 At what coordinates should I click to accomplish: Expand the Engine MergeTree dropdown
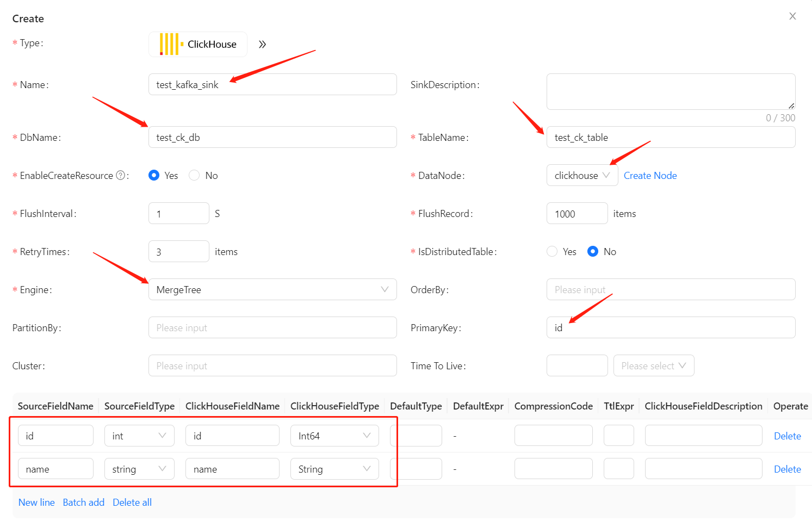pos(272,289)
